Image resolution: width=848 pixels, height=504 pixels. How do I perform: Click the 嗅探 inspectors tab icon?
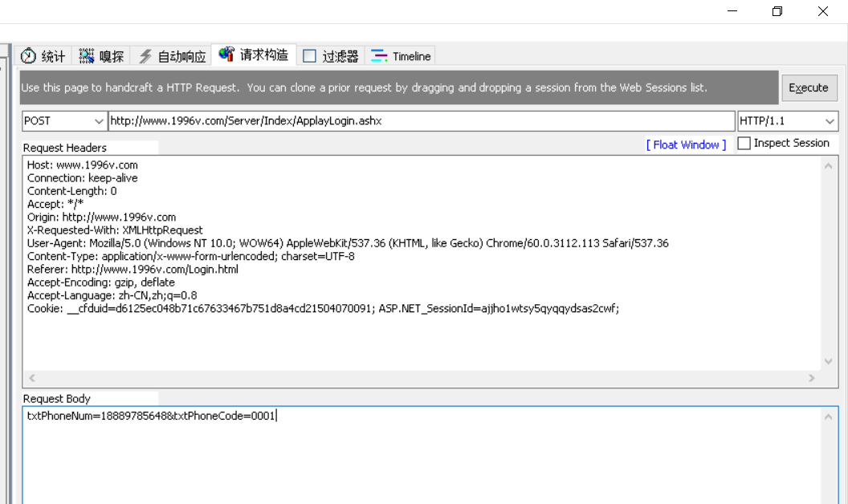coord(87,56)
